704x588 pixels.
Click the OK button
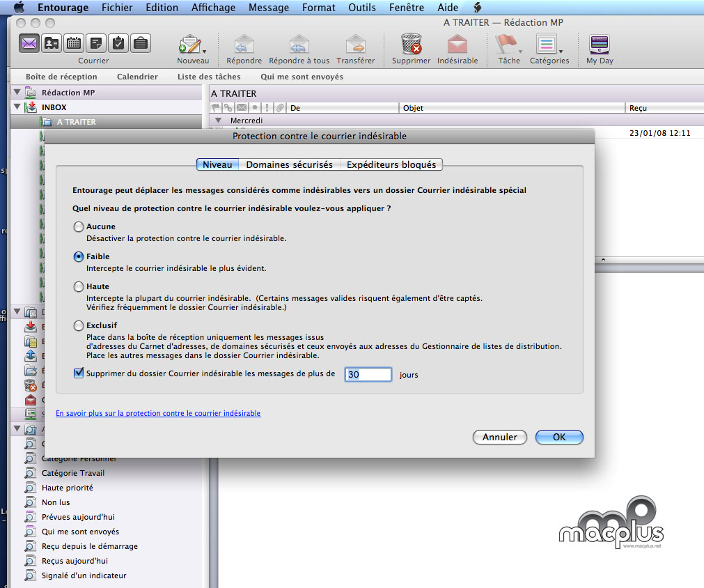[x=559, y=437]
